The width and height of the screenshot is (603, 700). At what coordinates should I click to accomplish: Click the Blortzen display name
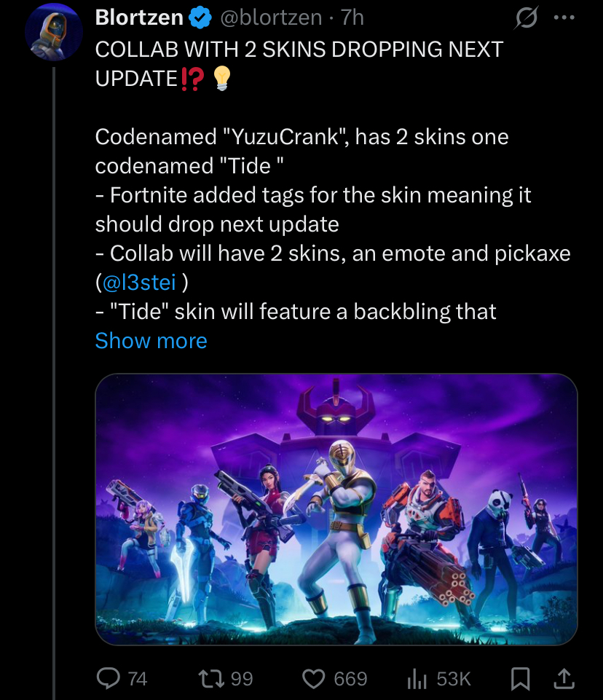(139, 18)
